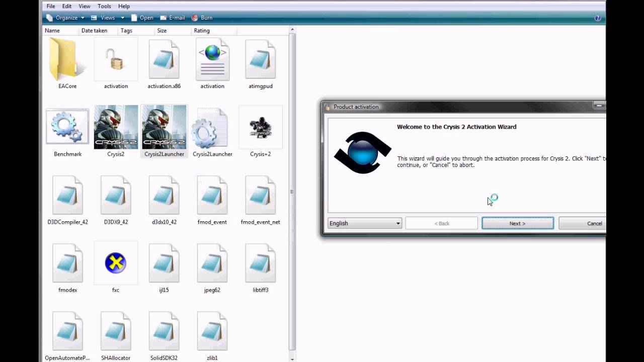Click Cancel in the activation wizard
Screen dimensions: 644x362
pyautogui.click(x=582, y=223)
